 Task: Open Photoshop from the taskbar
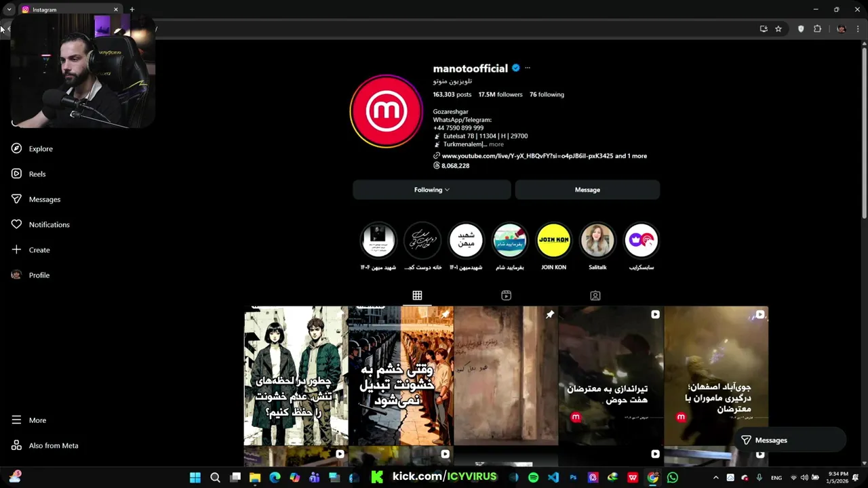(573, 478)
